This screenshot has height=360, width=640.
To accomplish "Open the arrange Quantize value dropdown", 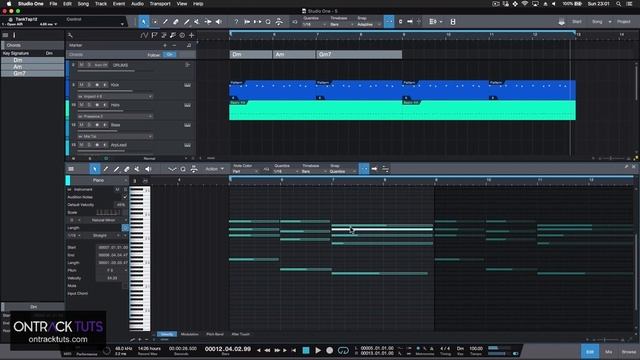I will [x=314, y=24].
